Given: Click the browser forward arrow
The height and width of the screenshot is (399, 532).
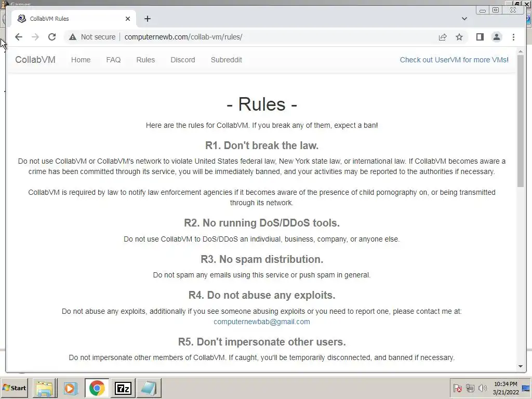Looking at the screenshot, I should click(x=35, y=37).
